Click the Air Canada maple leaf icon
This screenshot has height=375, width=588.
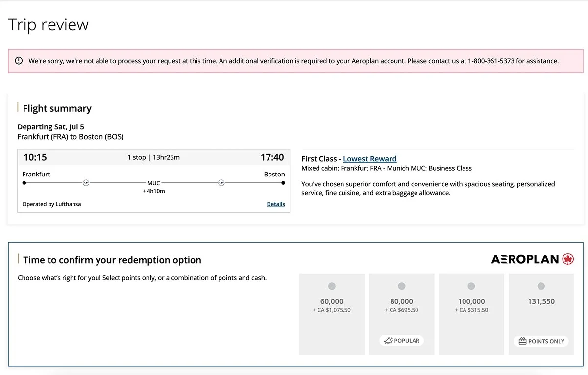tap(568, 259)
